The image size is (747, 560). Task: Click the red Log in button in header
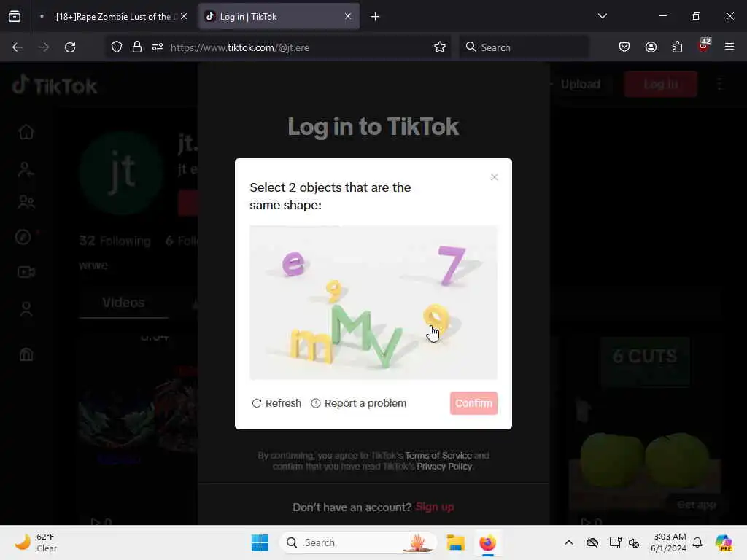(x=661, y=85)
